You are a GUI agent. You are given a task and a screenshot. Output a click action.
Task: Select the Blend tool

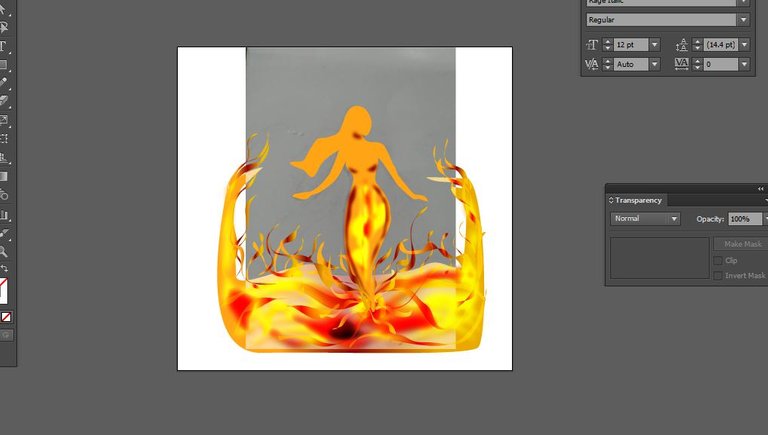pos(4,195)
